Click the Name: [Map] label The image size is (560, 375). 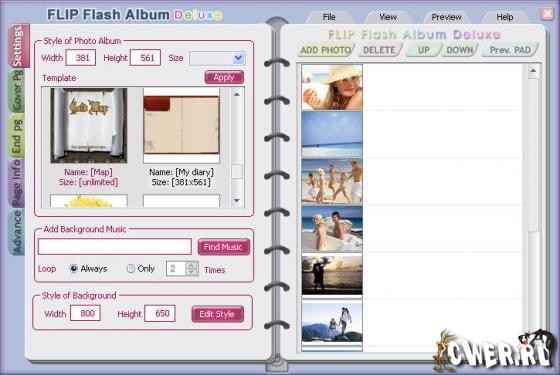(x=88, y=172)
